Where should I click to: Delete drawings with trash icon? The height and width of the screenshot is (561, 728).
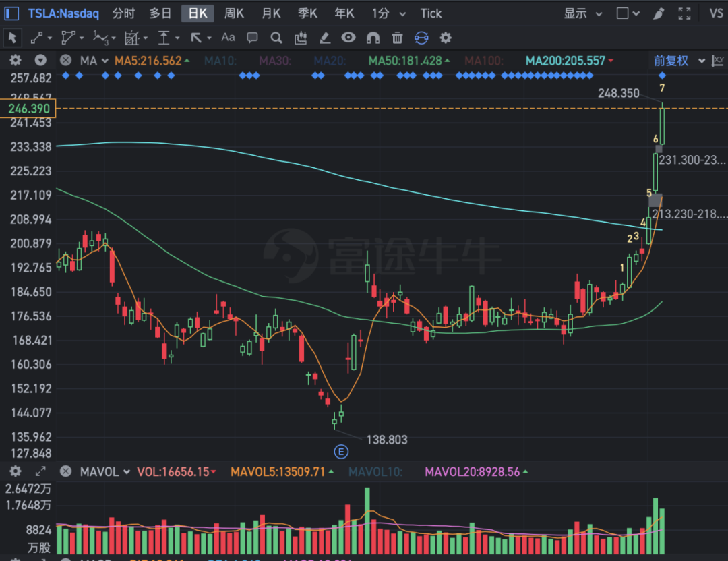(x=397, y=38)
